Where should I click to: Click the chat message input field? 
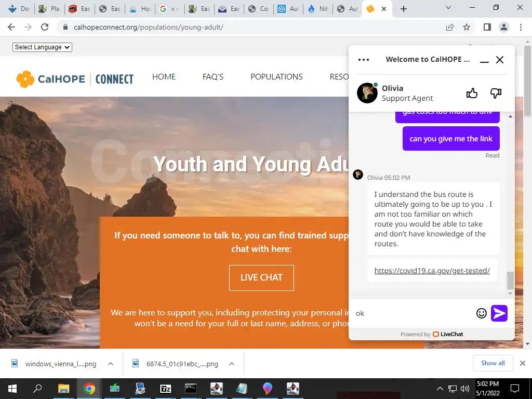[414, 313]
